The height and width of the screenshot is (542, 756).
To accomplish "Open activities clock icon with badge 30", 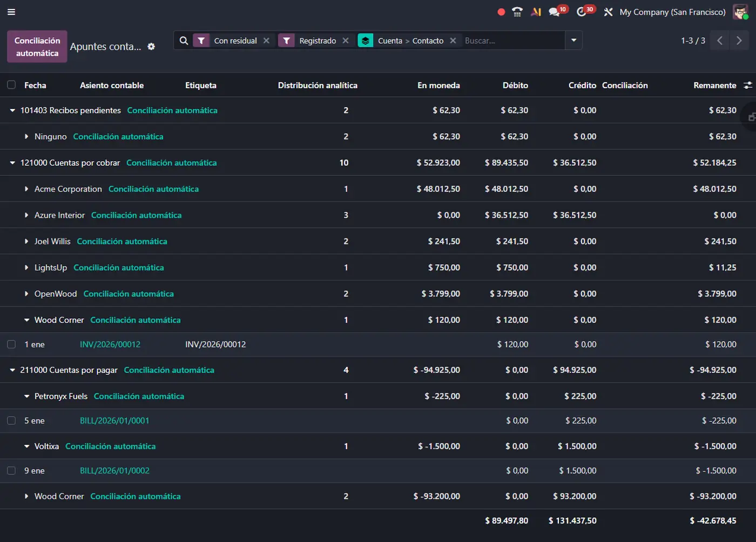I will (x=582, y=12).
